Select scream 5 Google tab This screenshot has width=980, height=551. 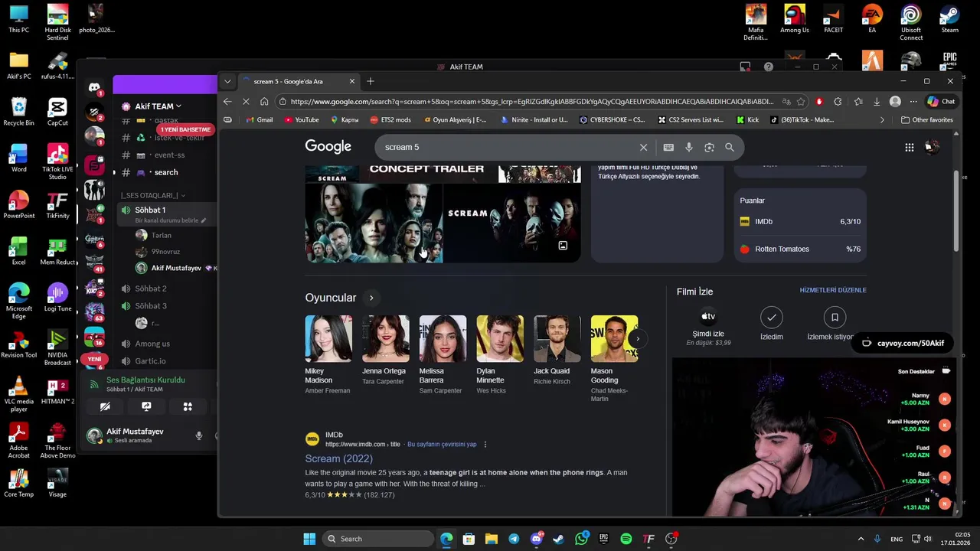pyautogui.click(x=297, y=81)
